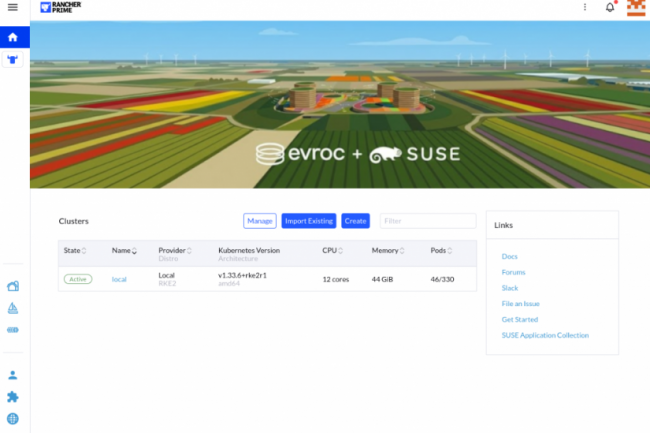
Task: Open Global Settings globe icon
Action: (x=13, y=419)
